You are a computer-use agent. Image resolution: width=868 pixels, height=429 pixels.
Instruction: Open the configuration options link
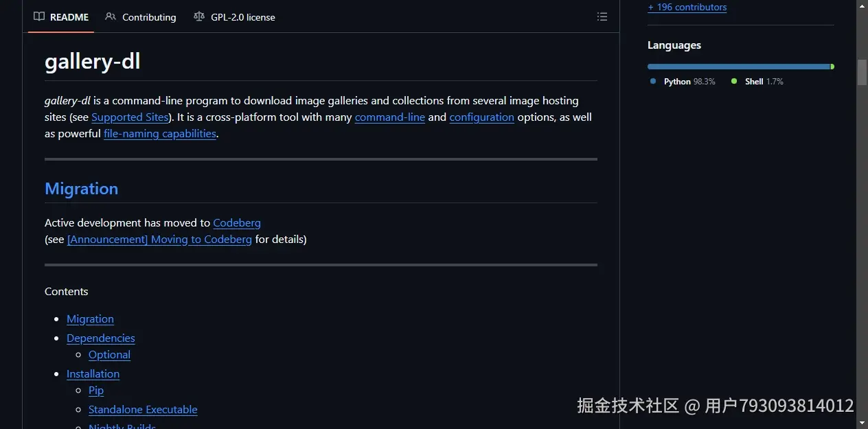click(481, 117)
